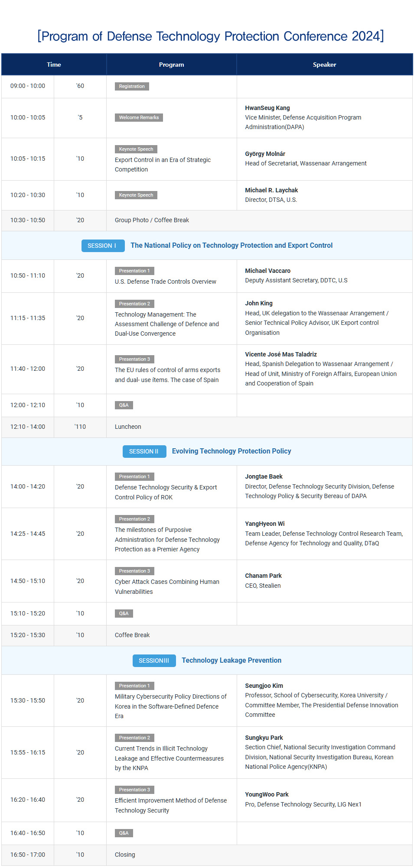Click 'U.S. Defense Trade Controls Overview' title
Screen dimensions: 414x868
point(165,282)
